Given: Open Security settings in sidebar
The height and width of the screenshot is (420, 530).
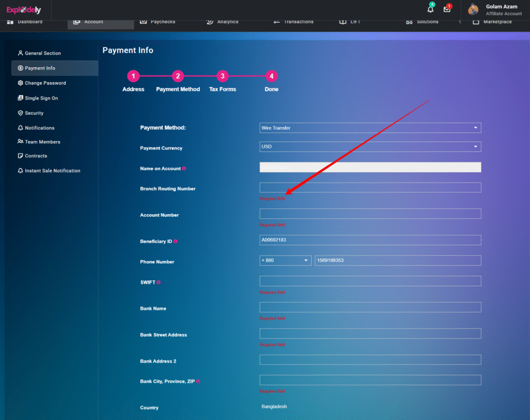Looking at the screenshot, I should (x=34, y=113).
